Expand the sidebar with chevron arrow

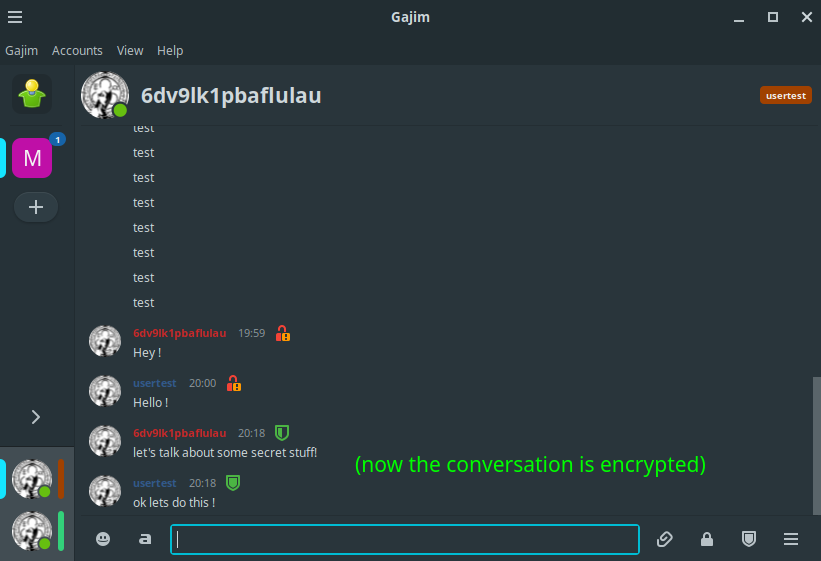coord(36,417)
